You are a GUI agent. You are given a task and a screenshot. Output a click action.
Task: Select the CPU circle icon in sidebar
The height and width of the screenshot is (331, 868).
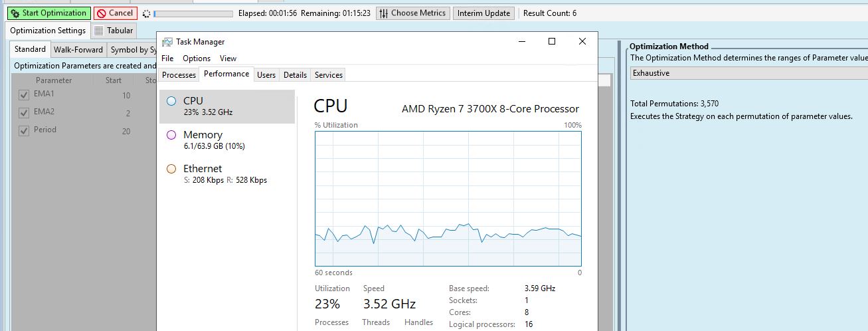(x=171, y=101)
